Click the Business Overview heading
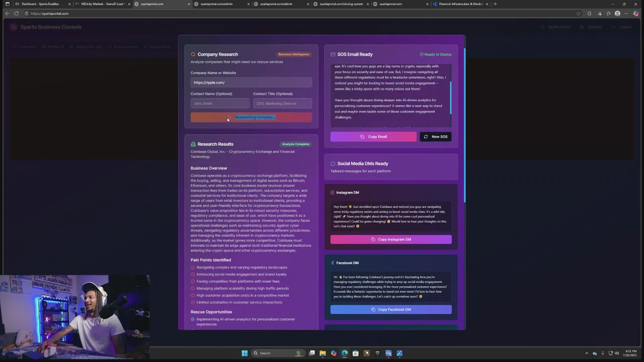Screen dimensions: 644x362 (x=209, y=168)
